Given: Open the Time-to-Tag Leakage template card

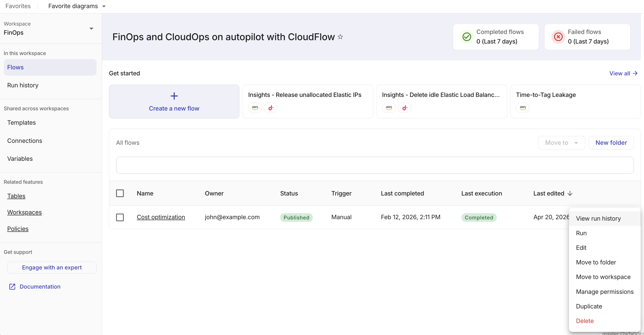Looking at the screenshot, I should pos(575,102).
